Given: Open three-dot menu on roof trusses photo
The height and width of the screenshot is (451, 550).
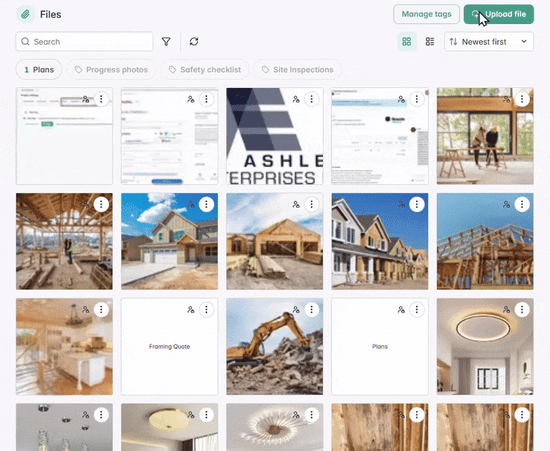Looking at the screenshot, I should point(522,204).
